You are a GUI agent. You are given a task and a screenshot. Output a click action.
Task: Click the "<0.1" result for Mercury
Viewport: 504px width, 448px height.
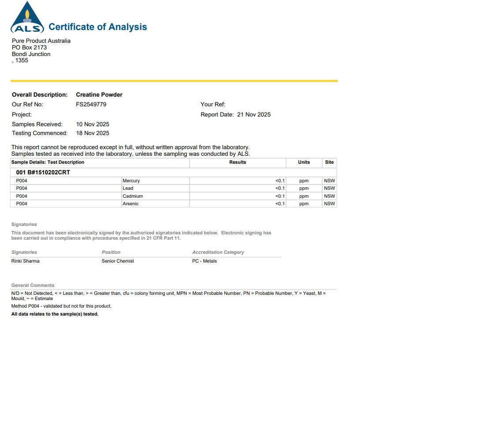pyautogui.click(x=280, y=181)
